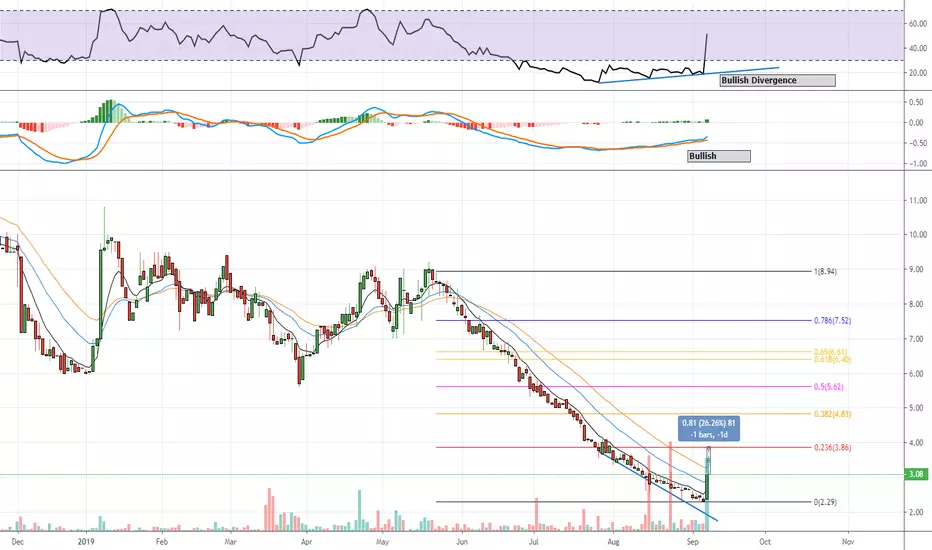Click the 2.00 price axis label
The width and height of the screenshot is (932, 550).
(918, 512)
